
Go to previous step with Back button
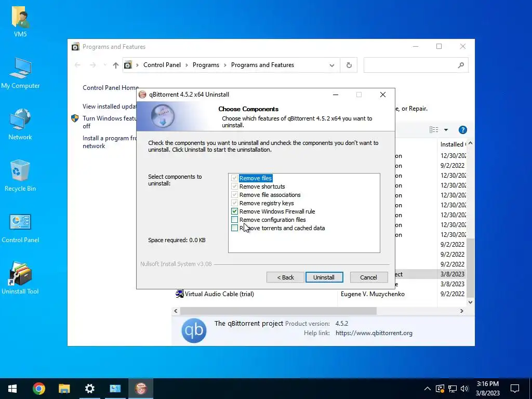(x=285, y=277)
